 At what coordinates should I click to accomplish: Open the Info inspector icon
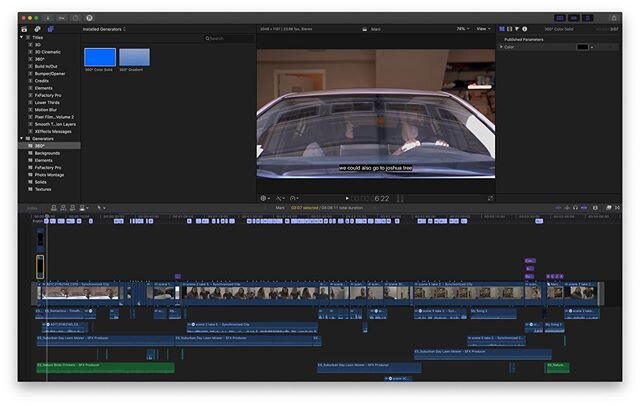coord(525,29)
